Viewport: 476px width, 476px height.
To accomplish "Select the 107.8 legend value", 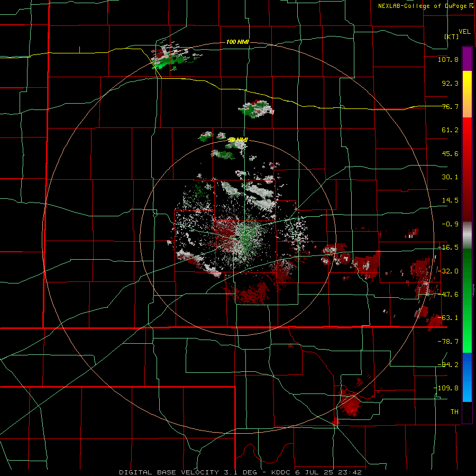I will (x=448, y=59).
